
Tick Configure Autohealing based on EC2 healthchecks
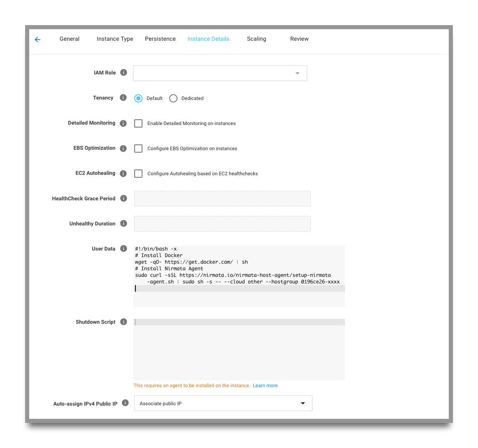coord(138,174)
